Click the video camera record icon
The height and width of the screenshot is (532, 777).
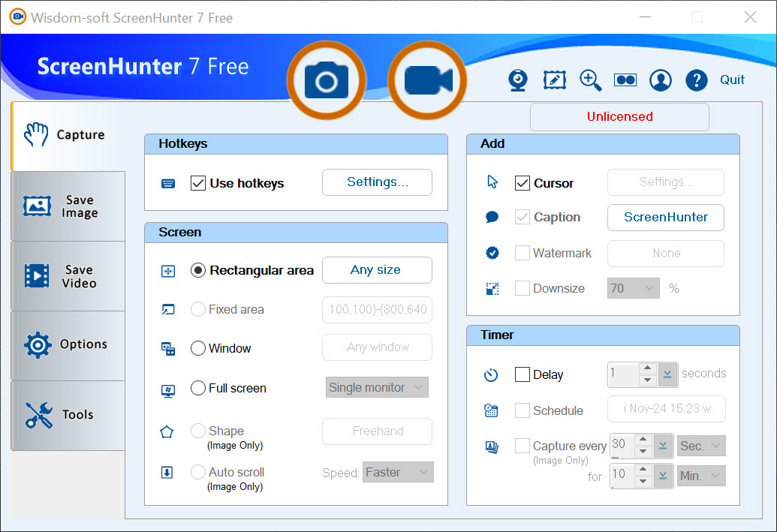[427, 80]
